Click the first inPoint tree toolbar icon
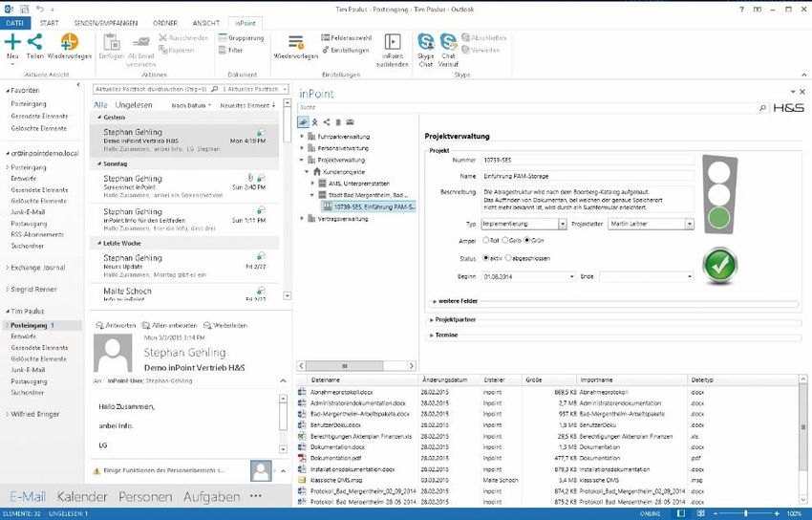The height and width of the screenshot is (520, 812). 303,122
